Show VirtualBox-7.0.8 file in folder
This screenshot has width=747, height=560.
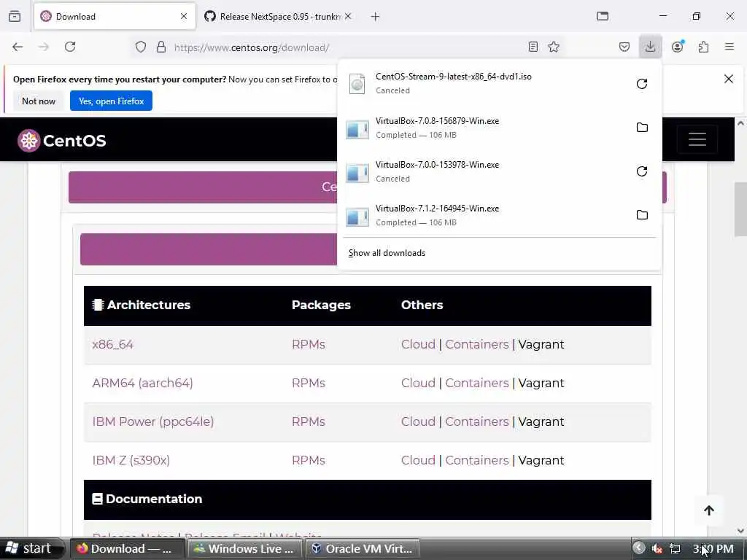[642, 128]
